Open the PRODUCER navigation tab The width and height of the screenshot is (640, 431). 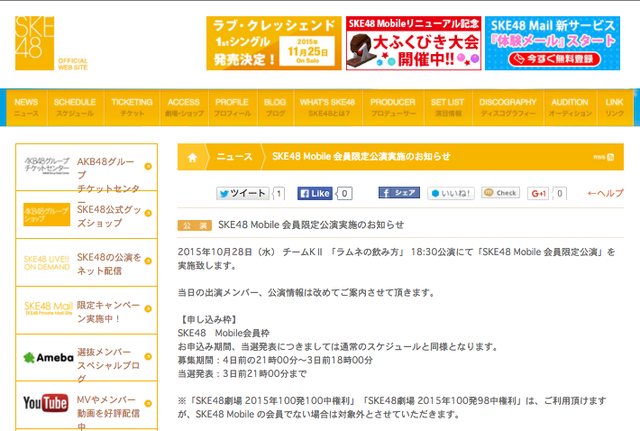point(393,107)
